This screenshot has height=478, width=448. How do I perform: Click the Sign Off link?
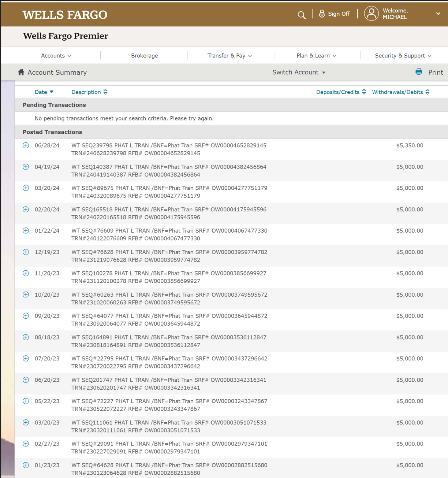point(338,14)
